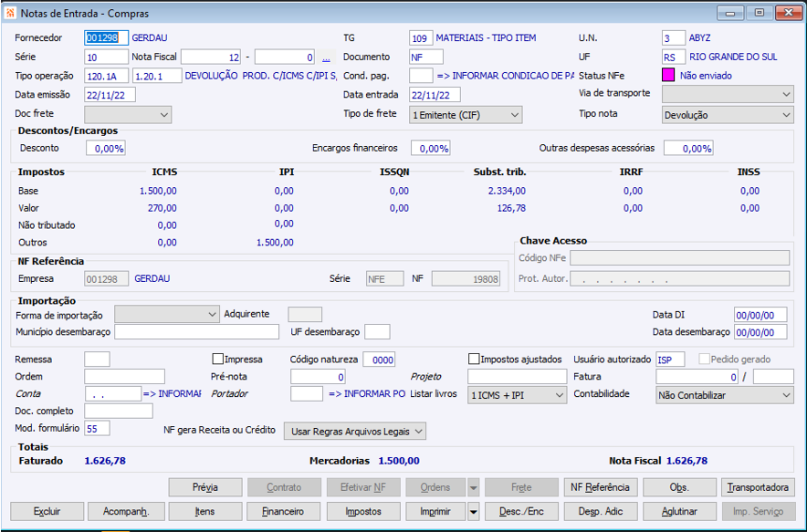Expand the Tipo nota Devolução dropdown
This screenshot has height=532, width=807.
(x=728, y=115)
